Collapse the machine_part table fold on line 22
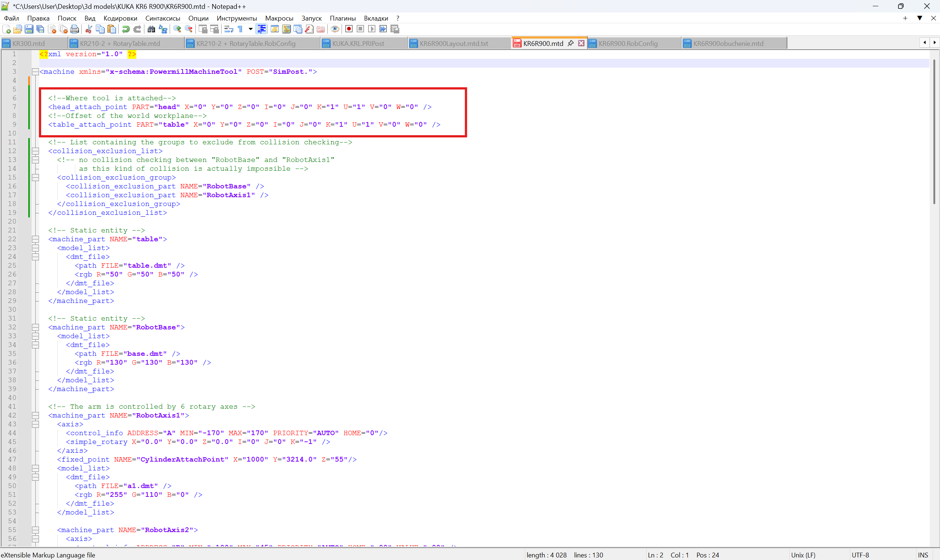The image size is (940, 560). tap(35, 239)
